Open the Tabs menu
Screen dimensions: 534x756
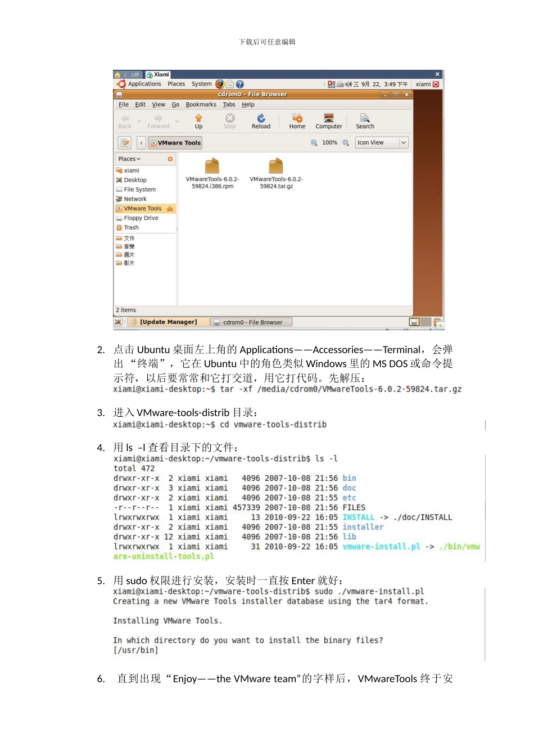[x=229, y=105]
